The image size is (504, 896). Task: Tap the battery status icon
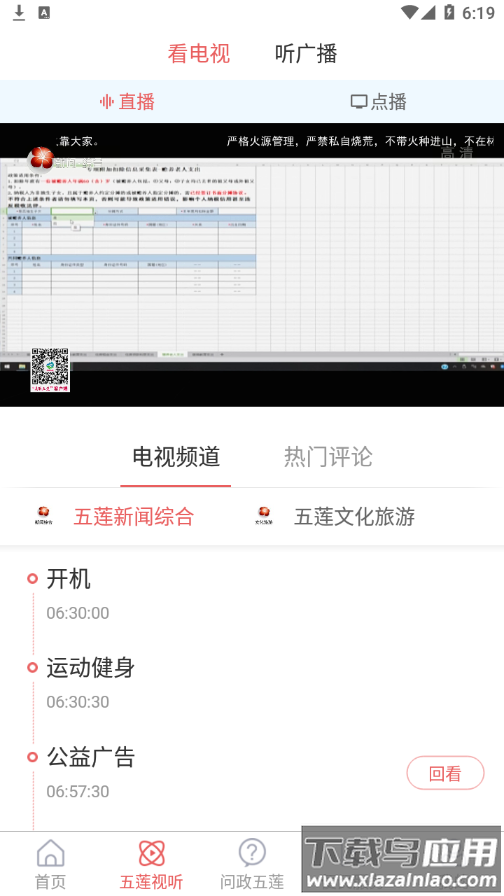(449, 12)
